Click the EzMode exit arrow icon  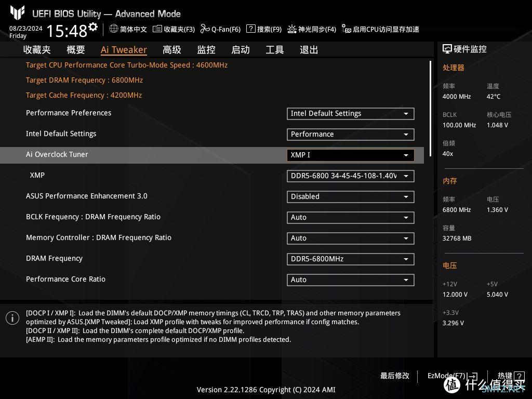tap(472, 376)
